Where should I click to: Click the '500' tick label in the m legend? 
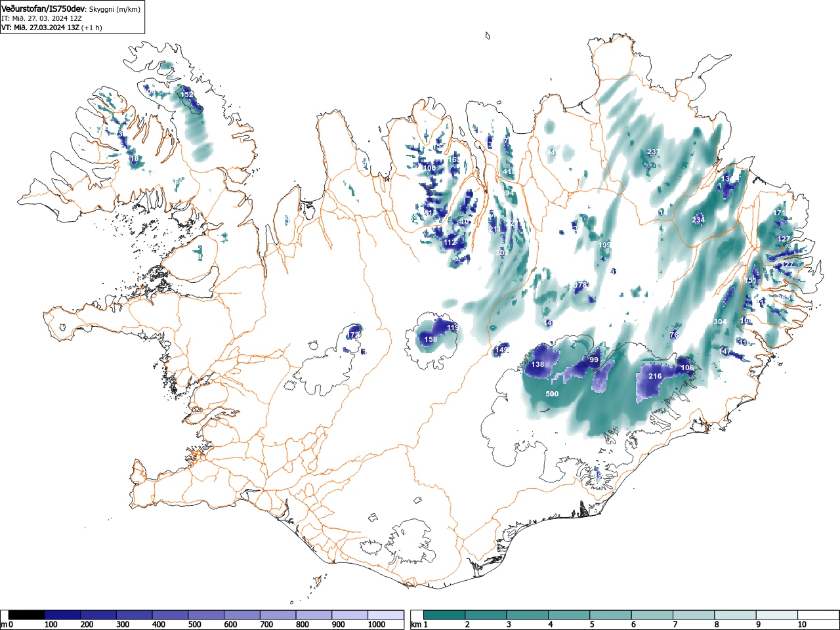pyautogui.click(x=194, y=625)
